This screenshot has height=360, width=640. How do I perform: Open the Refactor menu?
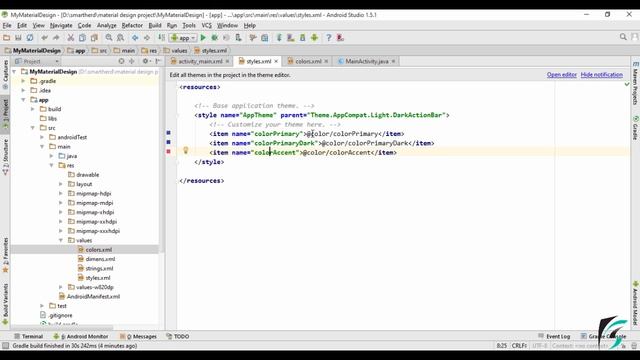pyautogui.click(x=132, y=25)
